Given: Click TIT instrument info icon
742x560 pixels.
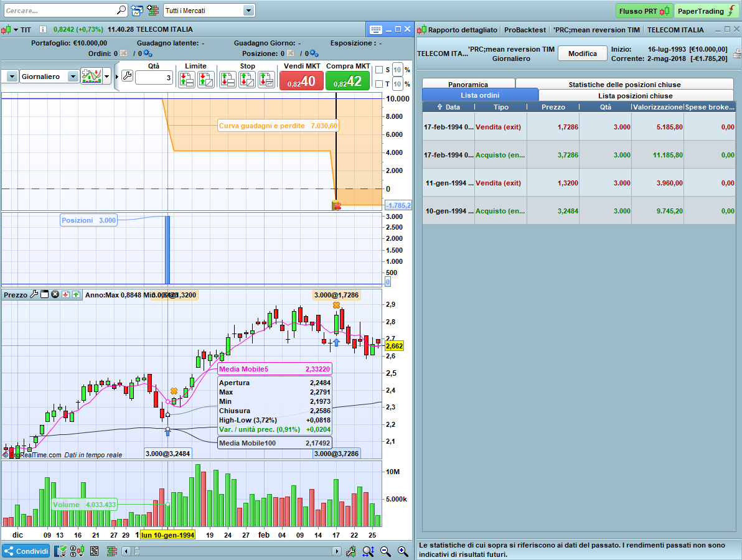Looking at the screenshot, I should click(42, 29).
